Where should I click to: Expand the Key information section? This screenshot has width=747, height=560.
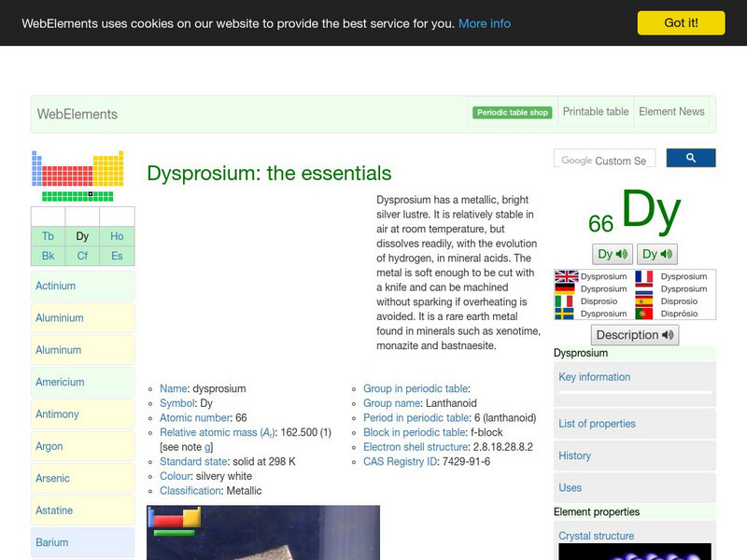(x=595, y=377)
